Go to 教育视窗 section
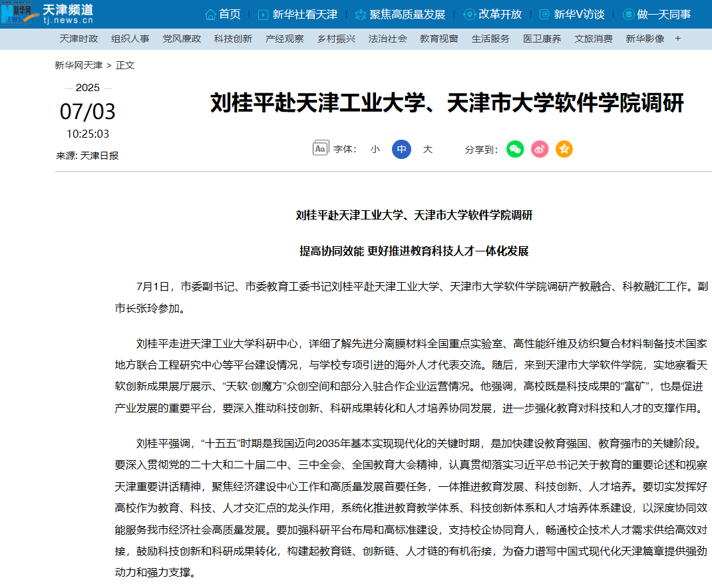Screen dimensions: 712x588 [439, 39]
